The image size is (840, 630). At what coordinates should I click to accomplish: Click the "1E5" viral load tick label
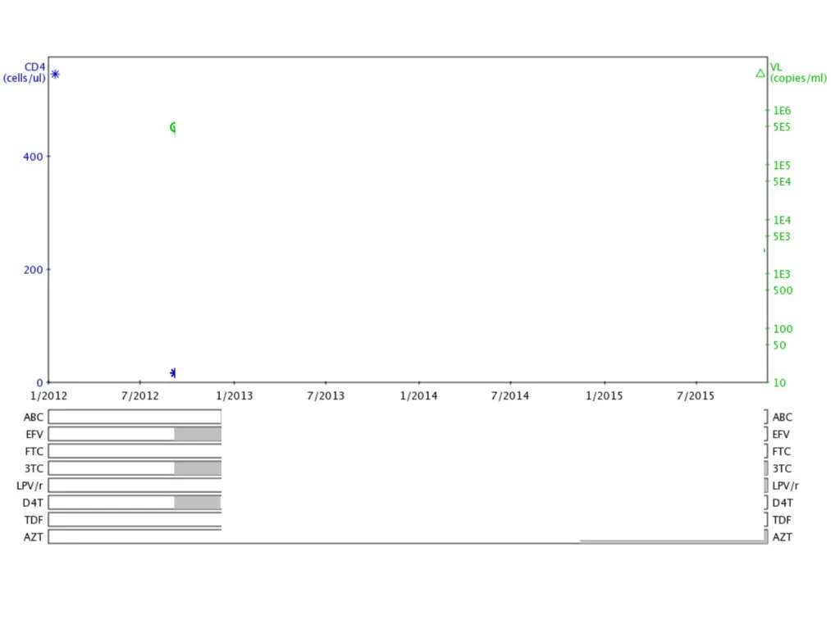click(782, 166)
